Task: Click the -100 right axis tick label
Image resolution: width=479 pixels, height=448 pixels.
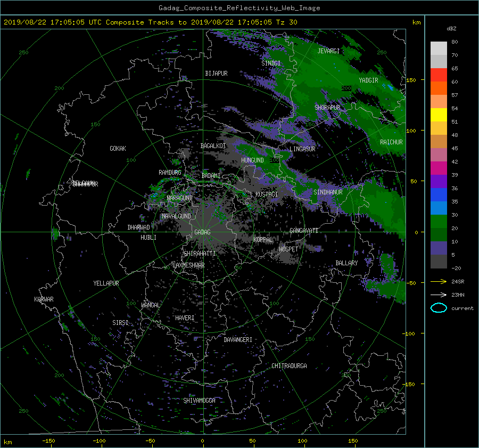Action: coord(408,333)
